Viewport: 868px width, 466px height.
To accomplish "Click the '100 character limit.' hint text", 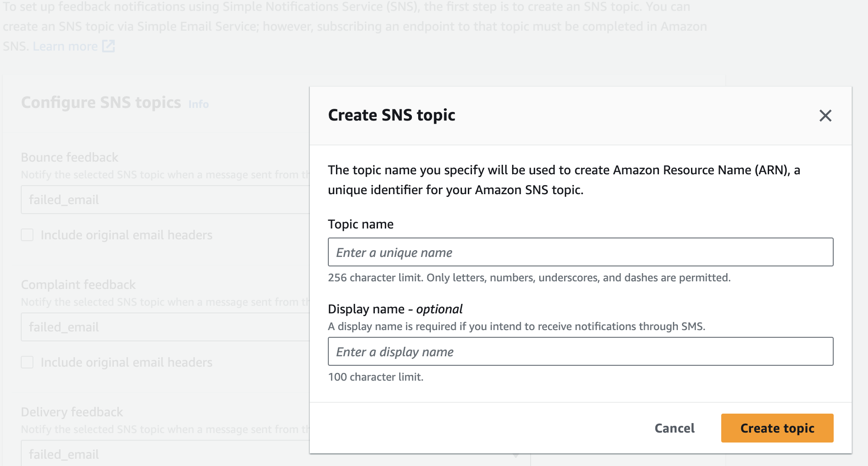I will tap(376, 377).
